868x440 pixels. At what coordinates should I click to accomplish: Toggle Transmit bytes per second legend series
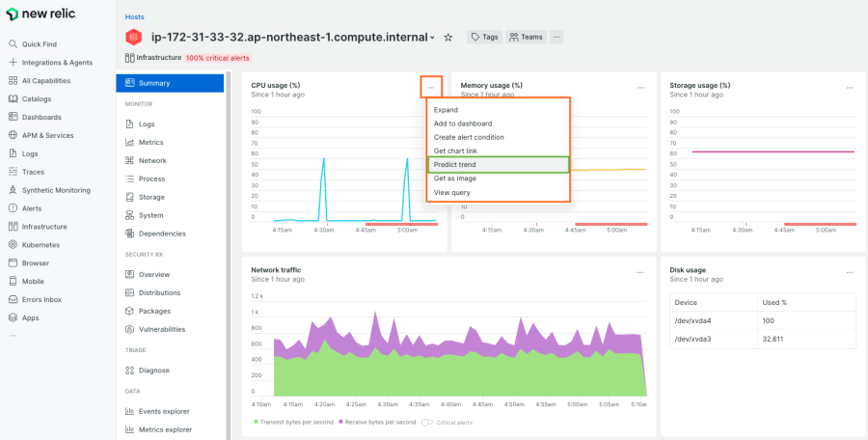click(x=293, y=423)
